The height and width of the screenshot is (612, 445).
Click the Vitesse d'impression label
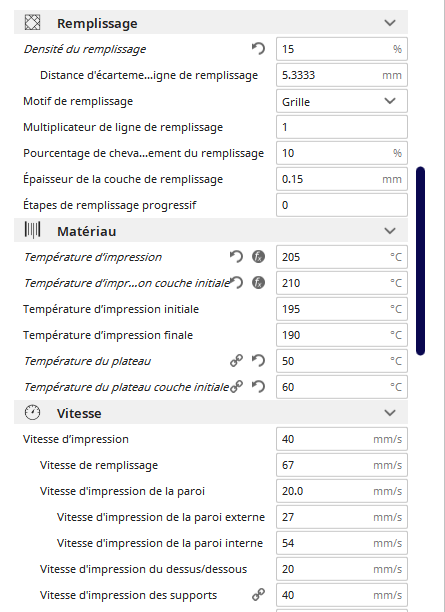[76, 439]
